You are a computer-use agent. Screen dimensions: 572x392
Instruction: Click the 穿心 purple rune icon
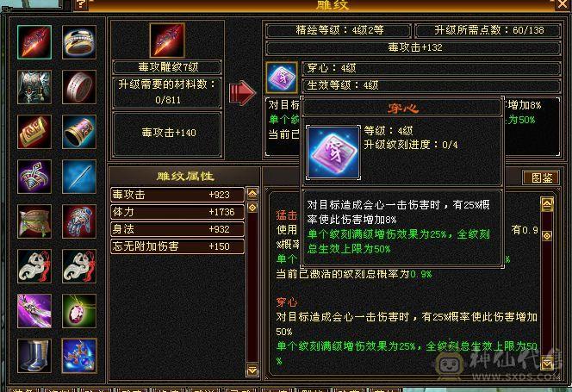tap(281, 78)
